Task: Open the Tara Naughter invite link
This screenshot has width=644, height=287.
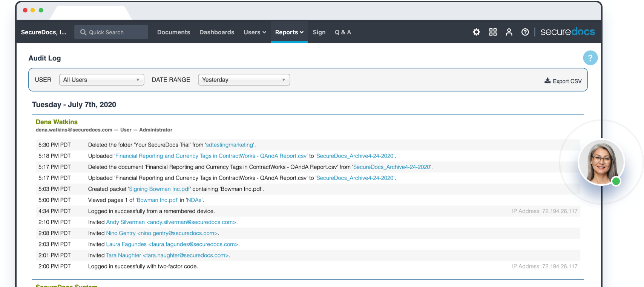Action: (167, 255)
